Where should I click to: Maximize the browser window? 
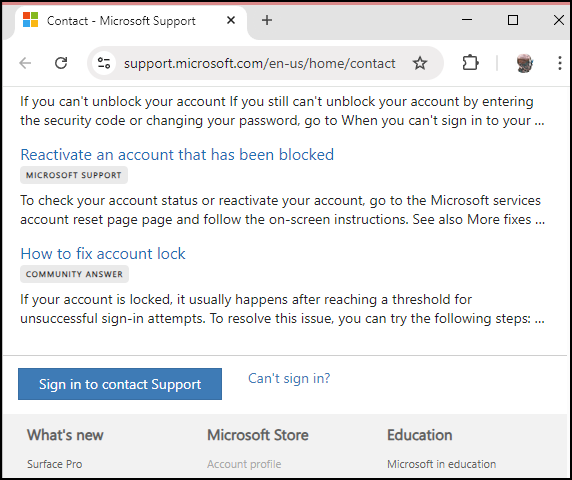[513, 20]
